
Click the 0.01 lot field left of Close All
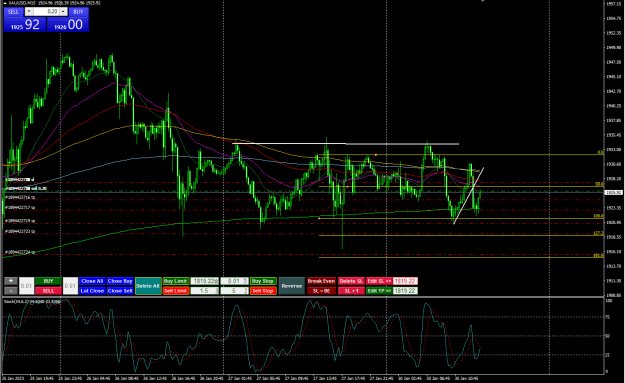tap(70, 286)
